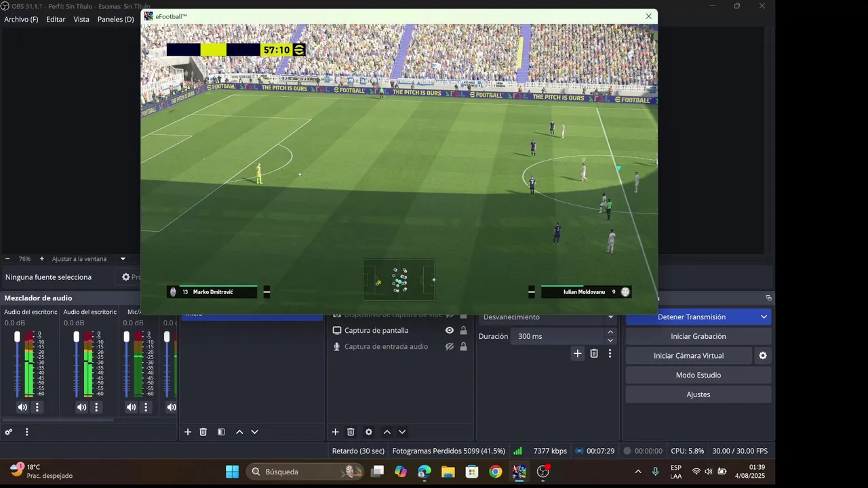
Task: Click Detener Transmisión button
Action: coord(692,317)
